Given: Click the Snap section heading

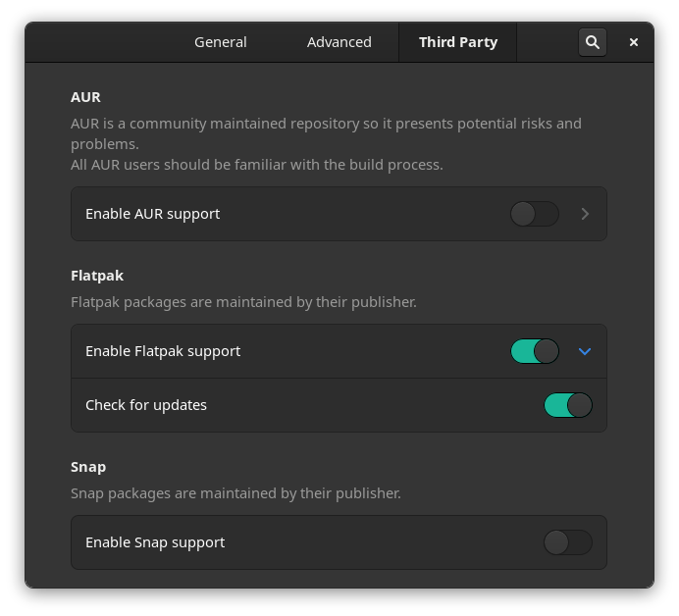Looking at the screenshot, I should click(x=88, y=467).
